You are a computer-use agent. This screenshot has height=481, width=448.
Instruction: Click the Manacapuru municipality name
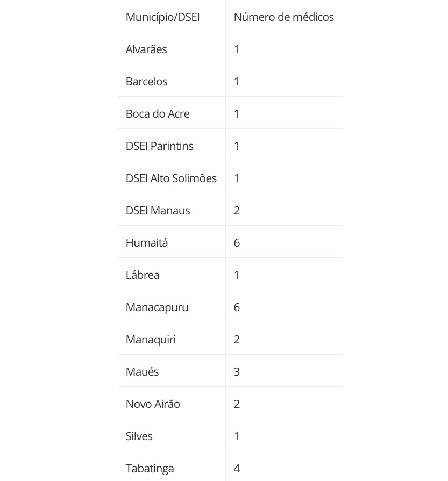(x=157, y=307)
